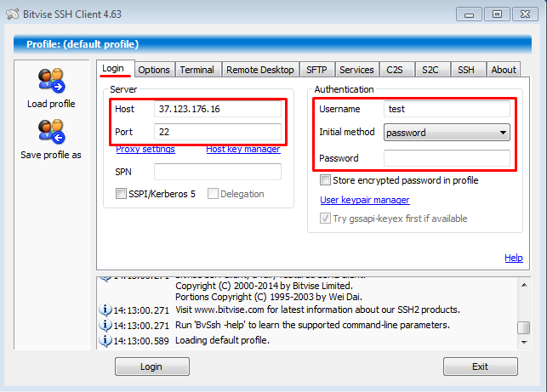This screenshot has height=392, width=547.
Task: Click info icon beside 'Run BvSsh -help' log entry
Action: pos(105,325)
